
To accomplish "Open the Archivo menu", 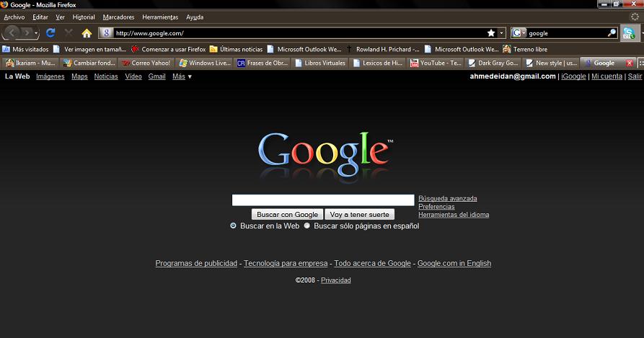I will point(14,17).
